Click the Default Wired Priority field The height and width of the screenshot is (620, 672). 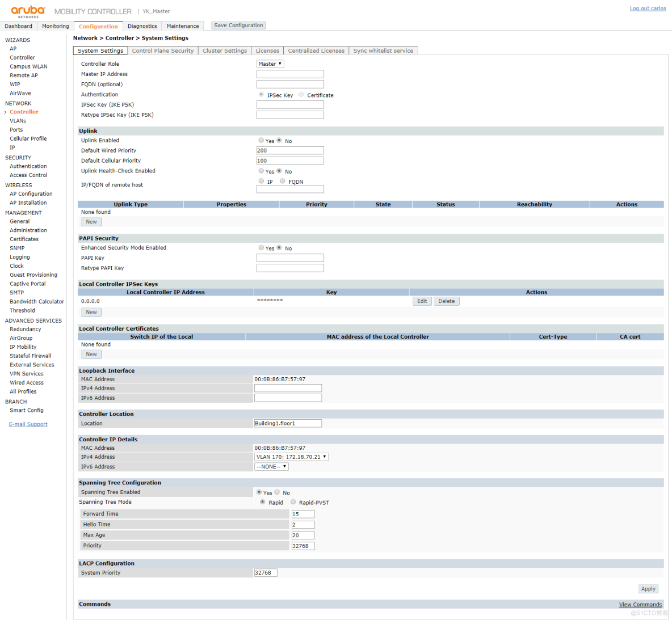tap(290, 150)
